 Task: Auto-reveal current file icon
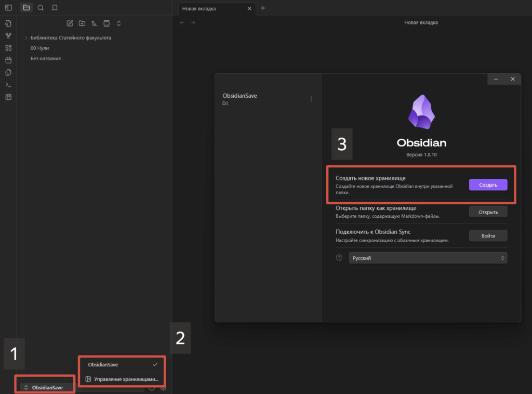107,23
